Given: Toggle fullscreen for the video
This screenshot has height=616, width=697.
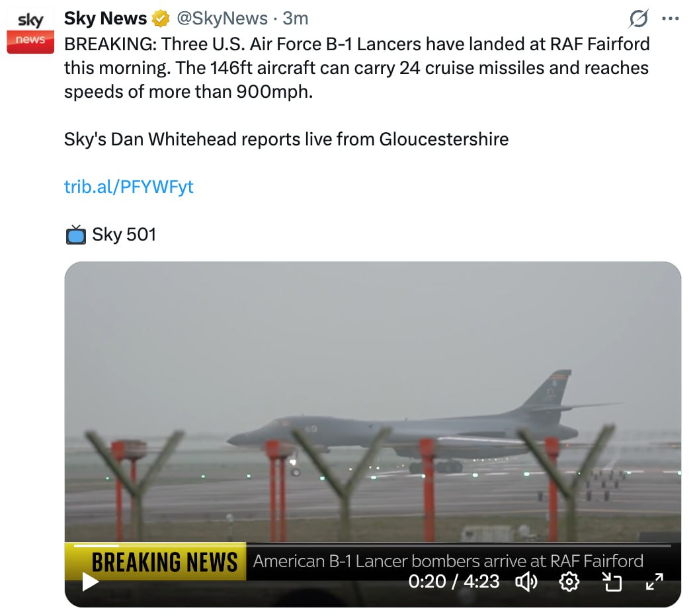Looking at the screenshot, I should [x=654, y=582].
